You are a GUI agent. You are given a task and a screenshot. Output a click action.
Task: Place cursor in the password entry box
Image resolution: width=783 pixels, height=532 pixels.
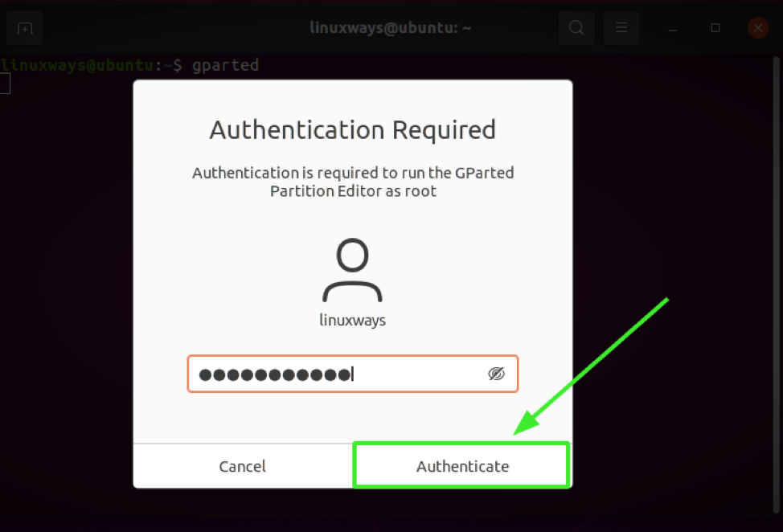click(338, 373)
